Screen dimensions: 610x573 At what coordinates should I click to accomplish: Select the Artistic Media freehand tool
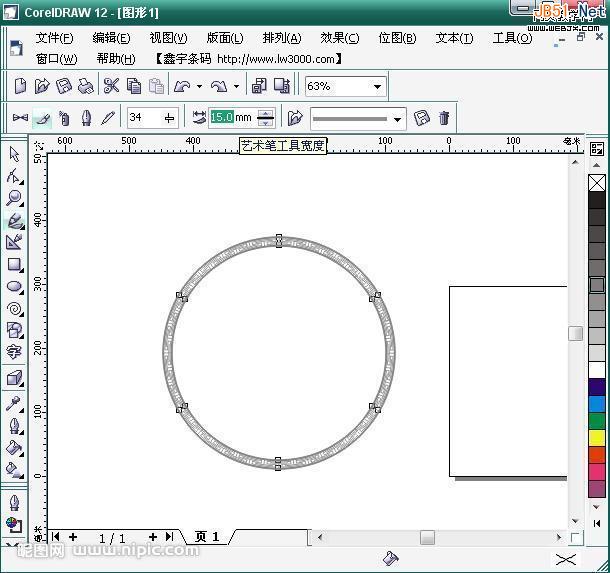(15, 221)
